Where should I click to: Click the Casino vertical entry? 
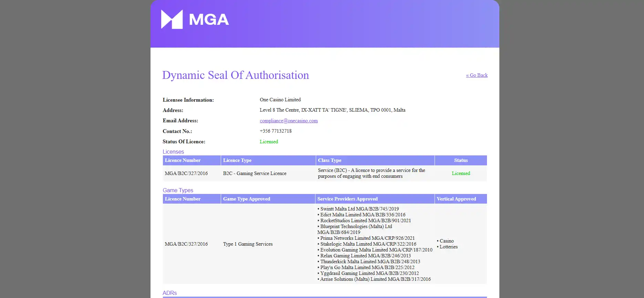445,241
